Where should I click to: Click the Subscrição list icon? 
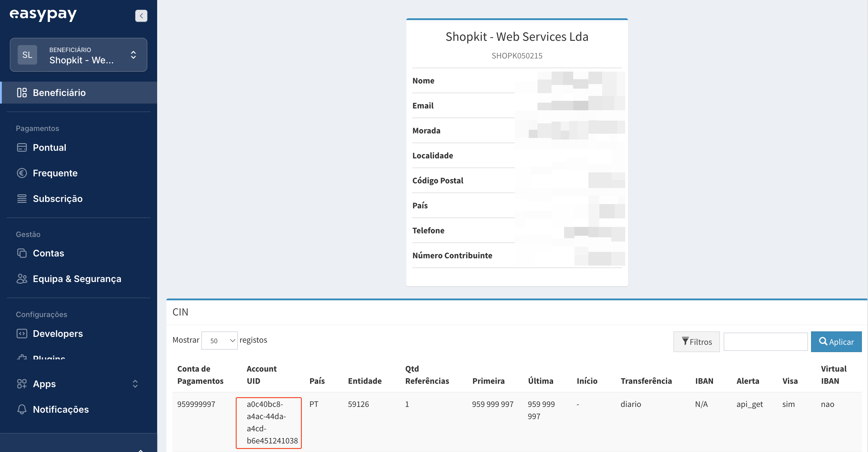click(22, 199)
